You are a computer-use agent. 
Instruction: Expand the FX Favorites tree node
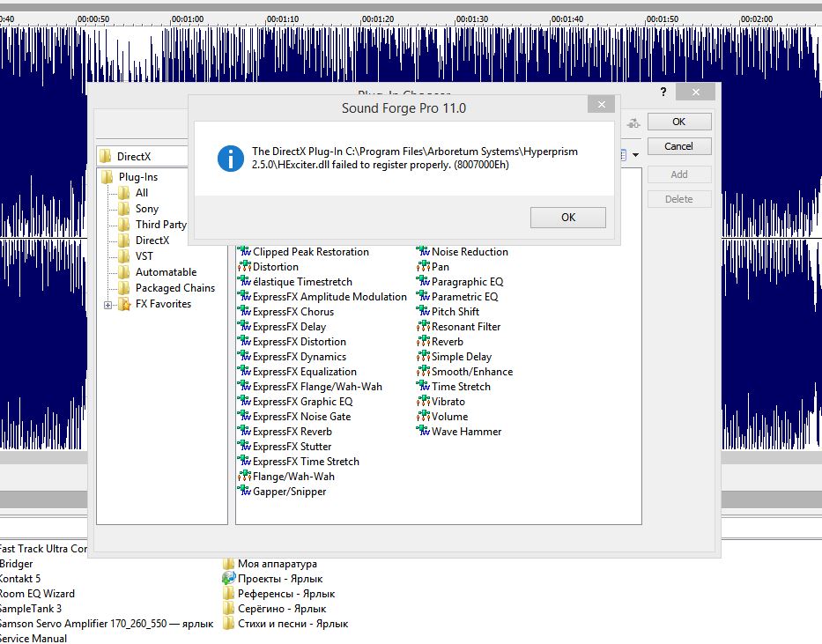coord(107,305)
